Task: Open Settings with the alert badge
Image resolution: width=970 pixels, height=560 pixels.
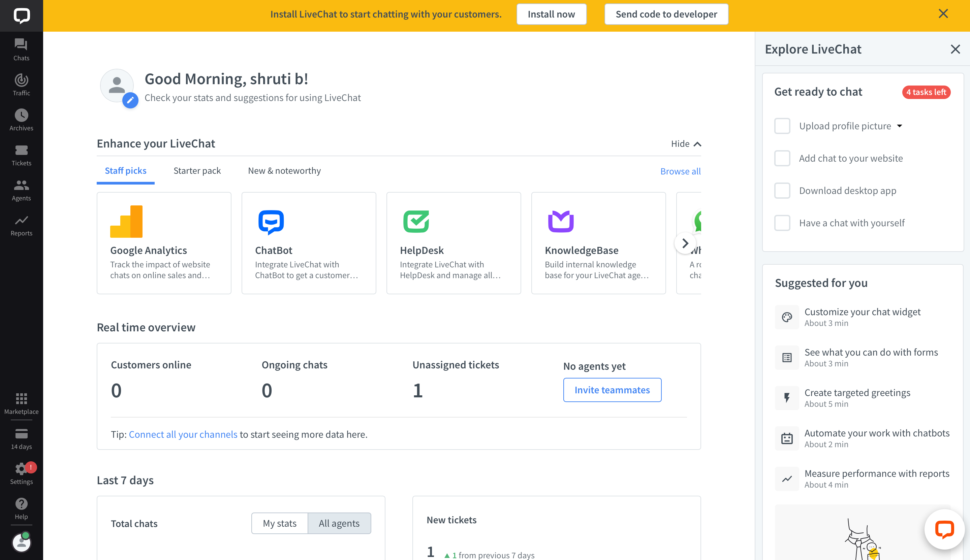Action: click(22, 473)
